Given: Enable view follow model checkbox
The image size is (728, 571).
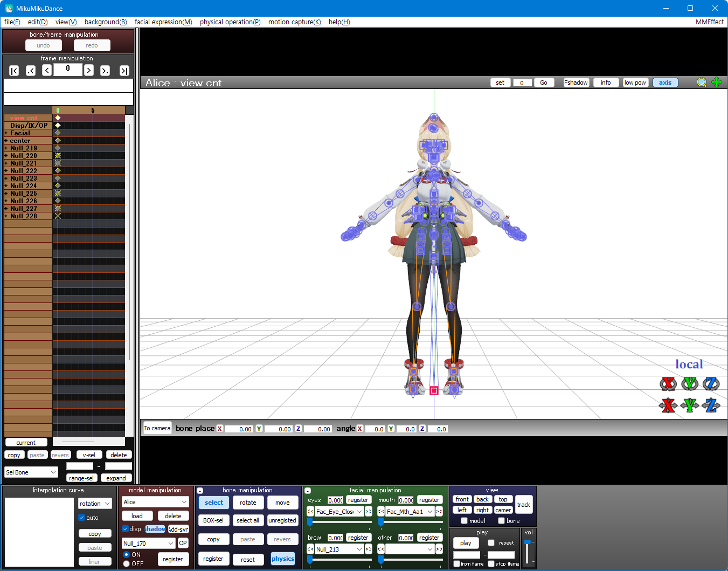Looking at the screenshot, I should pos(464,521).
